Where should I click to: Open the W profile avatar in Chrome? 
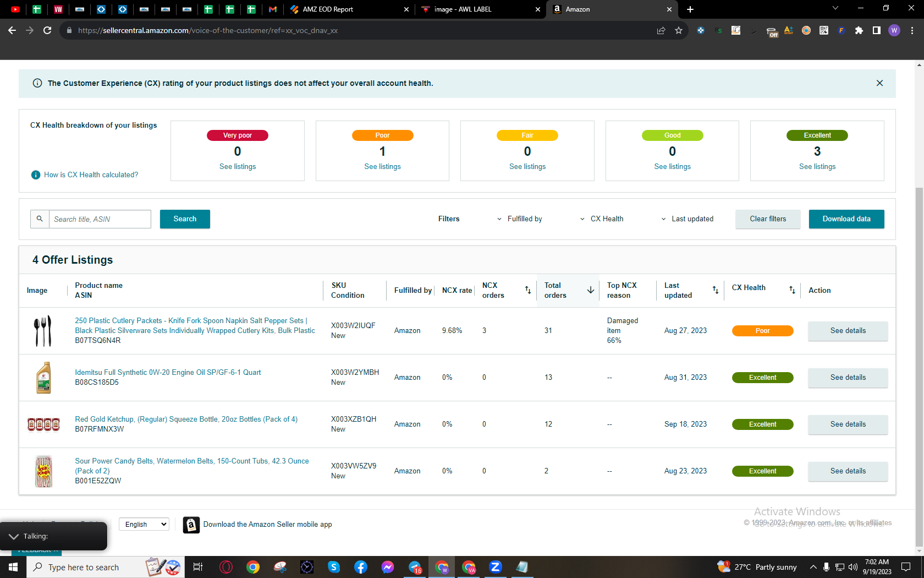pyautogui.click(x=894, y=30)
